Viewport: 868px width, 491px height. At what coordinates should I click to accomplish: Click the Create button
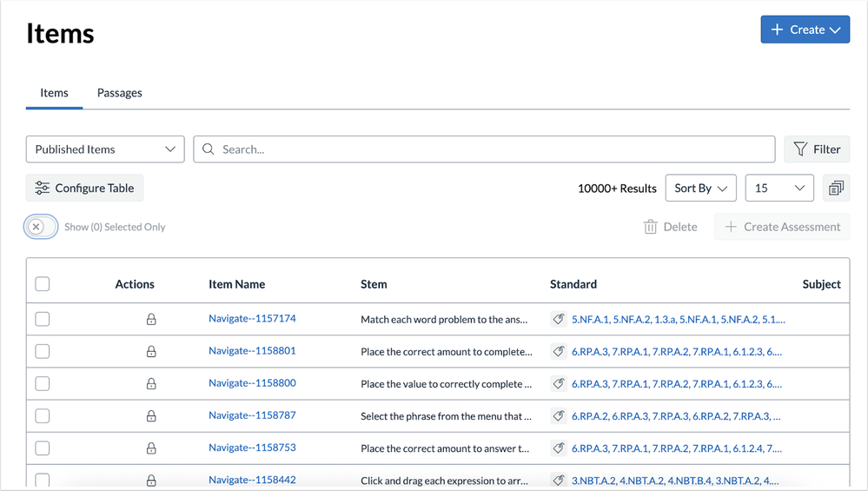pyautogui.click(x=805, y=30)
